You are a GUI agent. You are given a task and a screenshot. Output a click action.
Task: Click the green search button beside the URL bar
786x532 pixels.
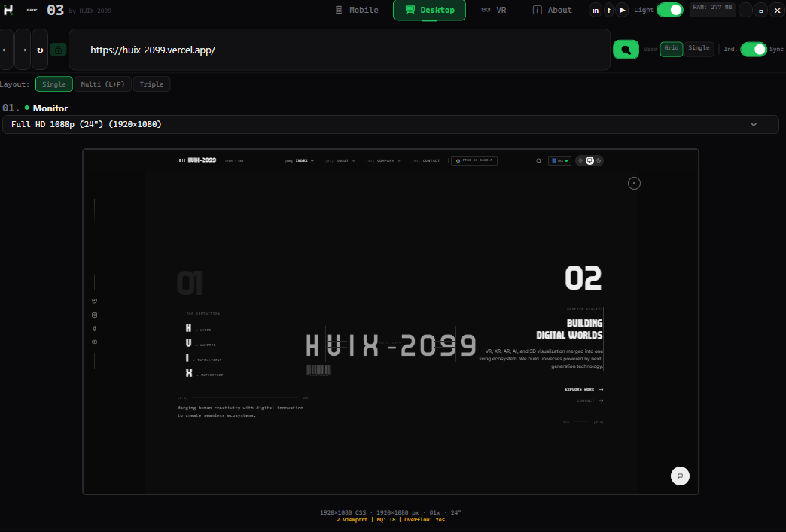point(626,50)
